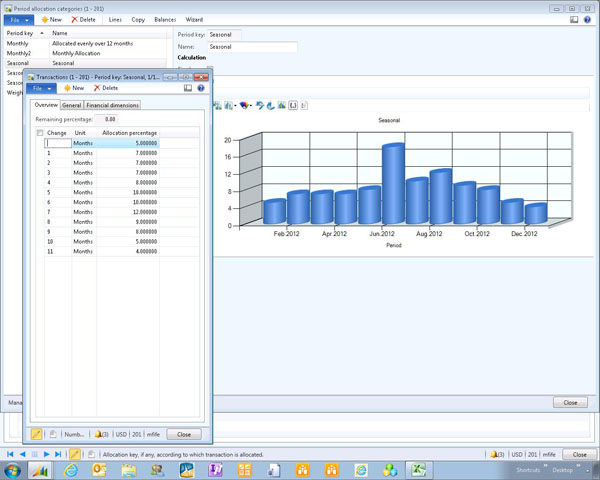The image size is (600, 480).
Task: Click the Delete icon in Transactions toolbar
Action: tap(97, 88)
